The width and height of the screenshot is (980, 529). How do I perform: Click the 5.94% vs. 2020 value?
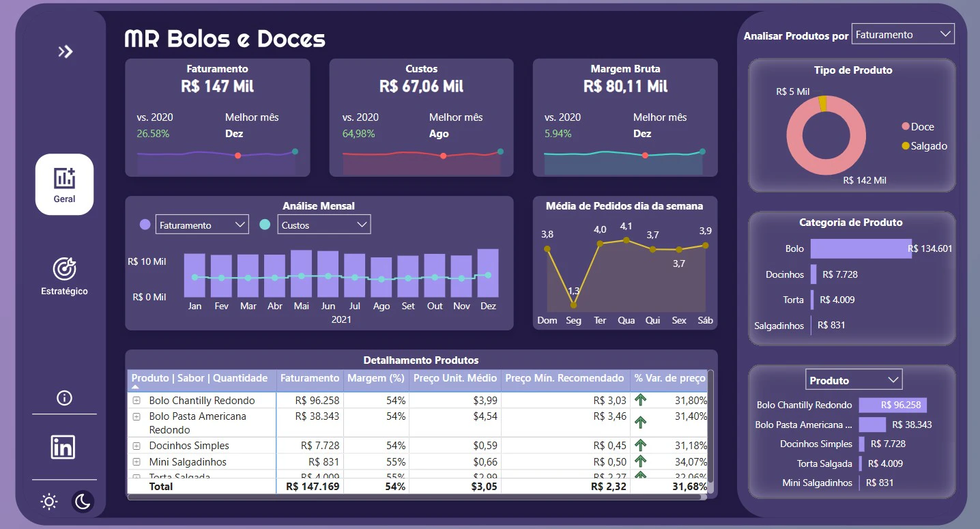pyautogui.click(x=558, y=134)
